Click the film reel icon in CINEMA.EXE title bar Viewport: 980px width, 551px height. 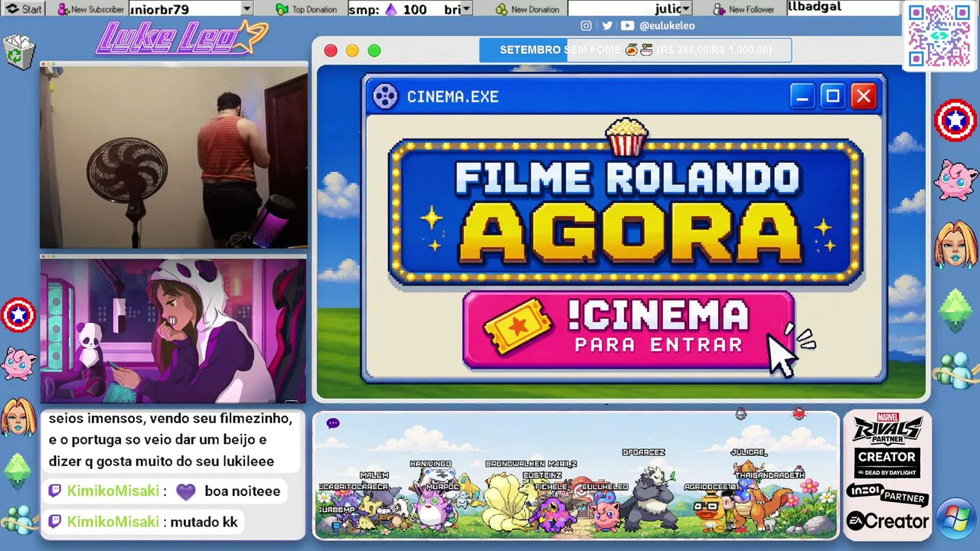[x=385, y=96]
